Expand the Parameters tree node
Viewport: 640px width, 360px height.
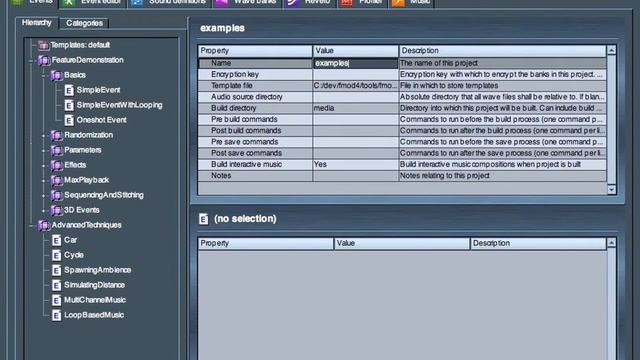43,151
